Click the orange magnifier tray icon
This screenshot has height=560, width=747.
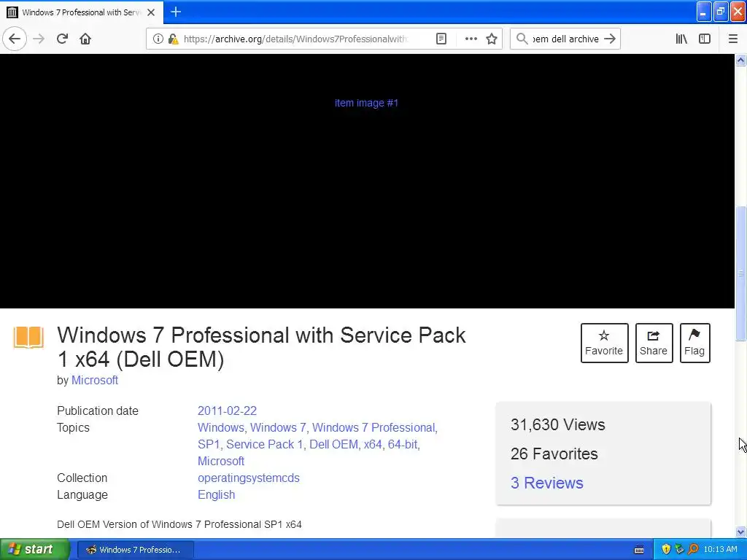pos(693,550)
